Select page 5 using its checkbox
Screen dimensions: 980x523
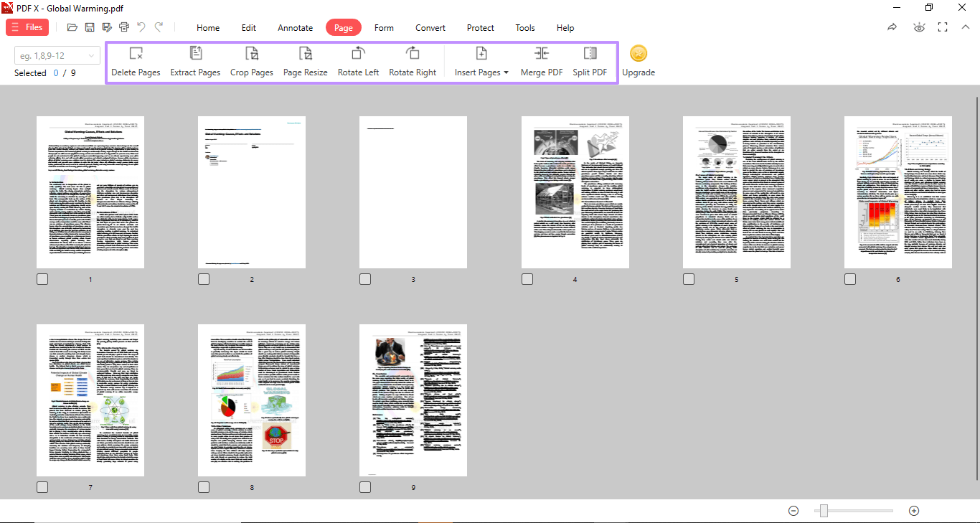[688, 278]
